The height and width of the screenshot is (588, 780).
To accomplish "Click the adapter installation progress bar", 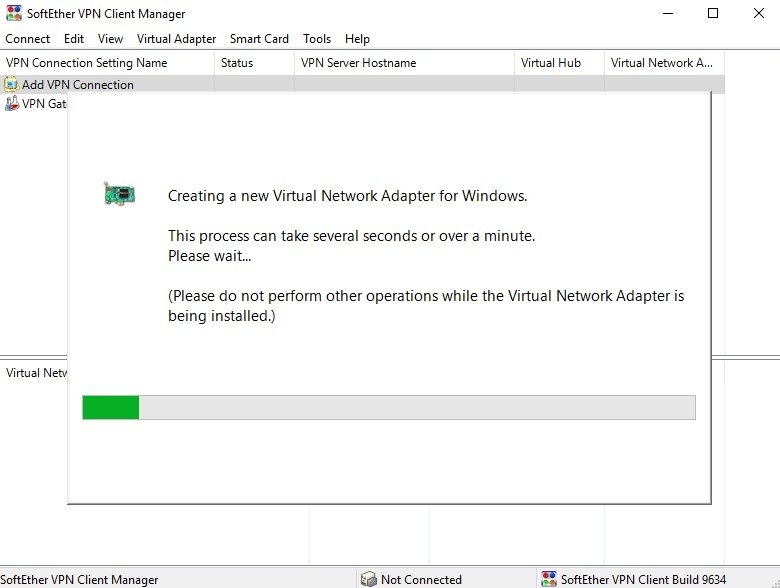I will (x=389, y=407).
